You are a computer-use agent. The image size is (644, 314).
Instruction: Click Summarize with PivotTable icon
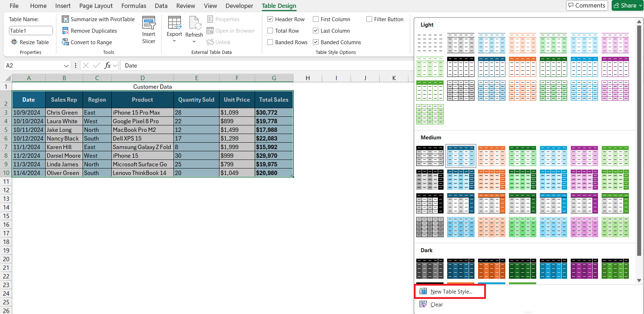pos(65,19)
